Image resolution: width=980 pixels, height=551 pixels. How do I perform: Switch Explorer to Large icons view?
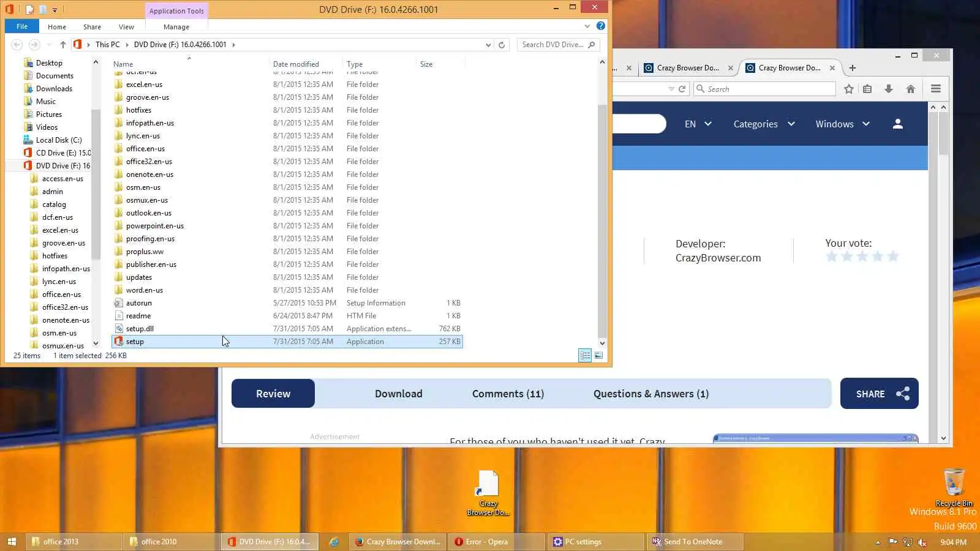click(598, 356)
